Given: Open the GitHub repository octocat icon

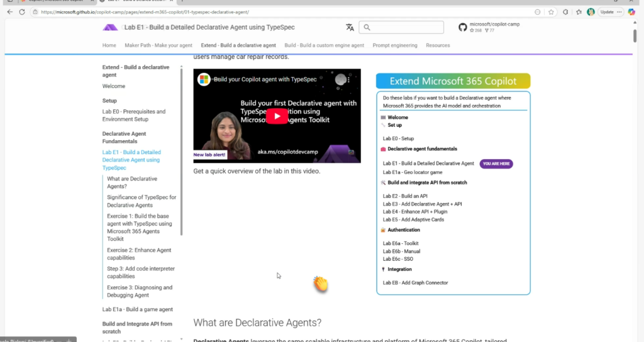Looking at the screenshot, I should point(463,28).
